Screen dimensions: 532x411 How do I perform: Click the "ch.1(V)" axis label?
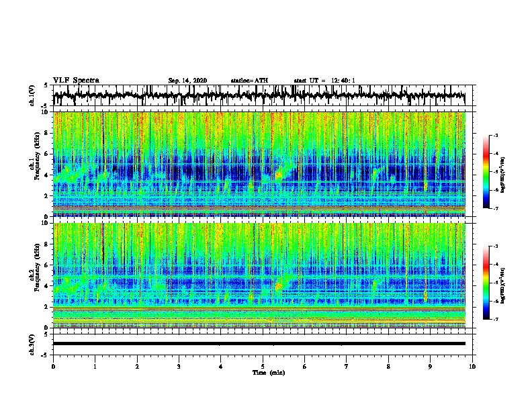32,95
